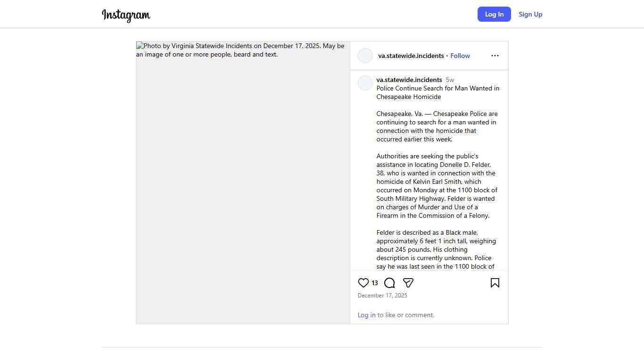Click Log in link to like or comment
The height and width of the screenshot is (362, 644).
tap(366, 315)
